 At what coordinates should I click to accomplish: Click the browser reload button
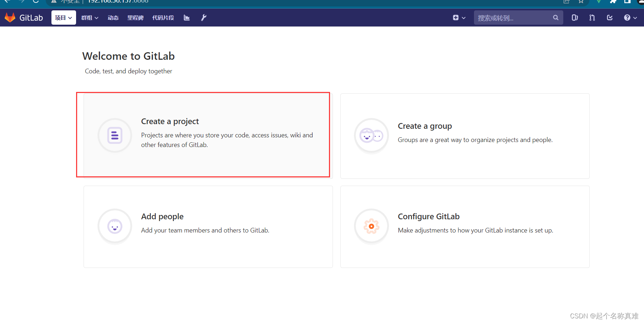36,1
